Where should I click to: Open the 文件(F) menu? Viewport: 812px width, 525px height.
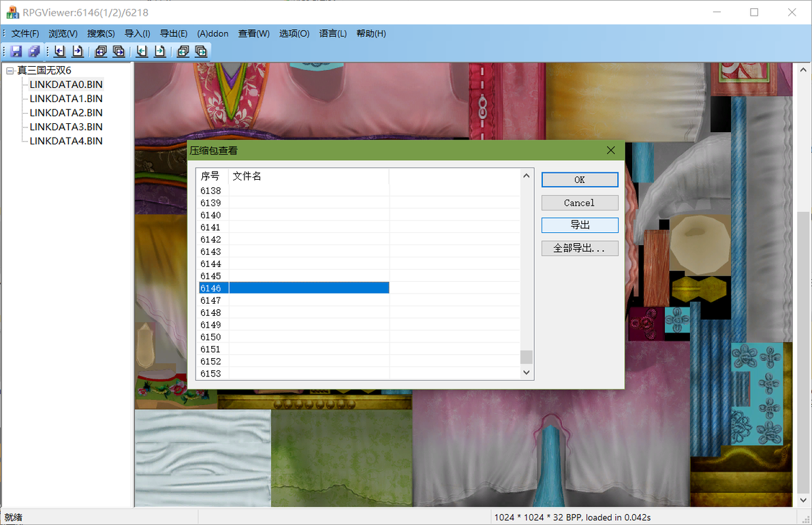point(25,33)
